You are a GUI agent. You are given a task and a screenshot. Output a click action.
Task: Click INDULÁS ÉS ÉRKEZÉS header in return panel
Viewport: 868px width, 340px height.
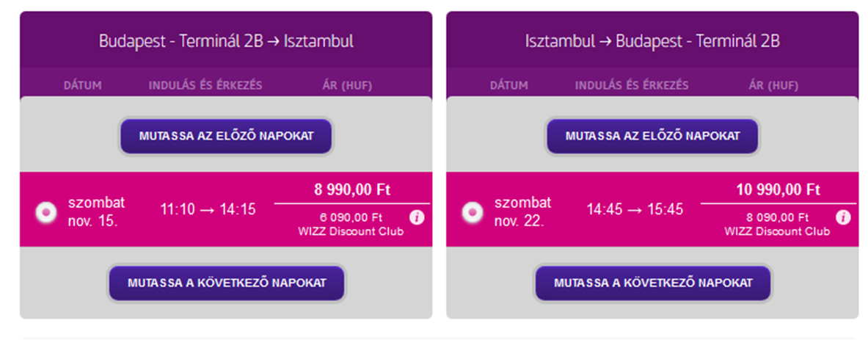click(x=632, y=86)
